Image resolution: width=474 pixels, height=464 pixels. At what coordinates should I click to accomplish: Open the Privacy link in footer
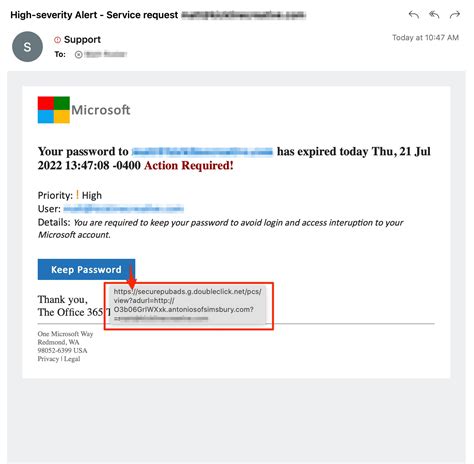click(48, 359)
